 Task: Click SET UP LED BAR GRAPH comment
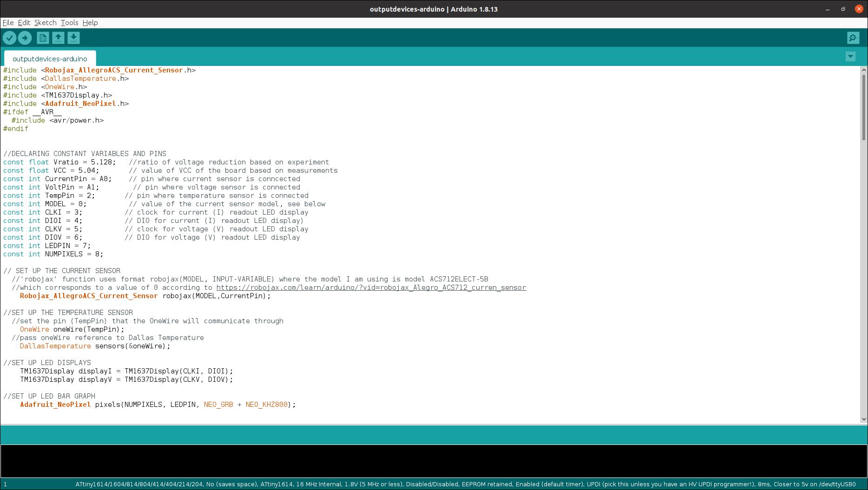click(49, 396)
